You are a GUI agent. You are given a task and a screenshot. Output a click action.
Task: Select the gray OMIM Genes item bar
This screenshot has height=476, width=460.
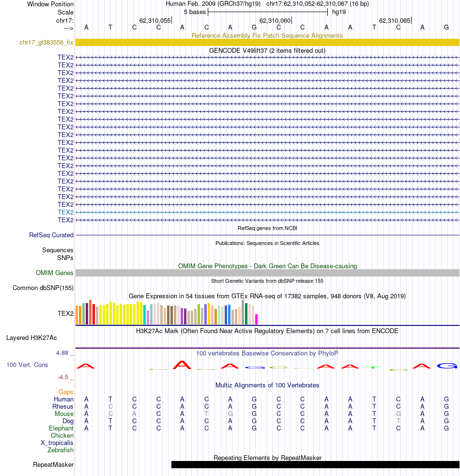pyautogui.click(x=267, y=273)
